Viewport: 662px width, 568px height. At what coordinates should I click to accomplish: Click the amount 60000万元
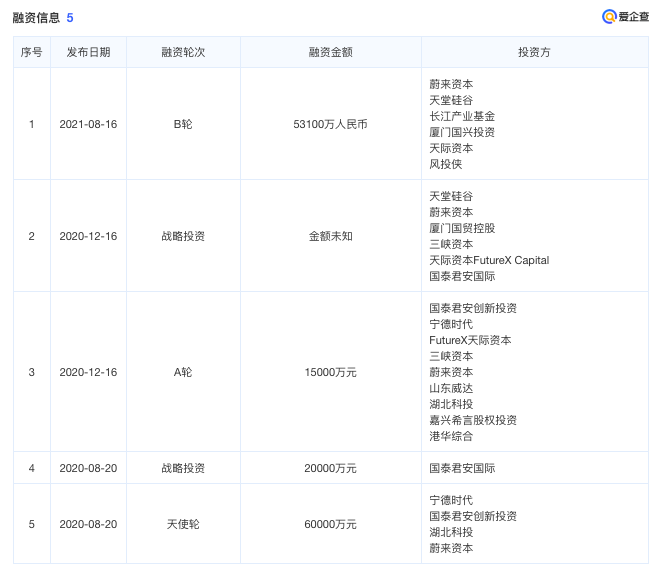point(331,524)
